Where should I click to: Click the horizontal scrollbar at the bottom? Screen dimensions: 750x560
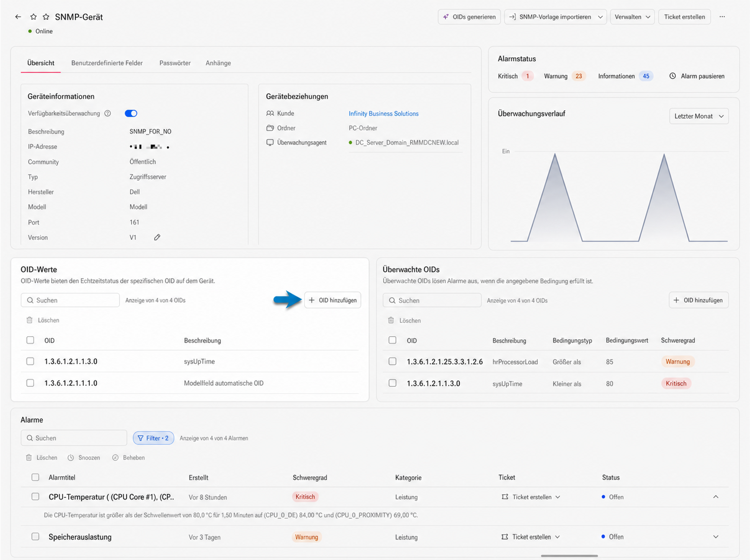click(x=569, y=556)
